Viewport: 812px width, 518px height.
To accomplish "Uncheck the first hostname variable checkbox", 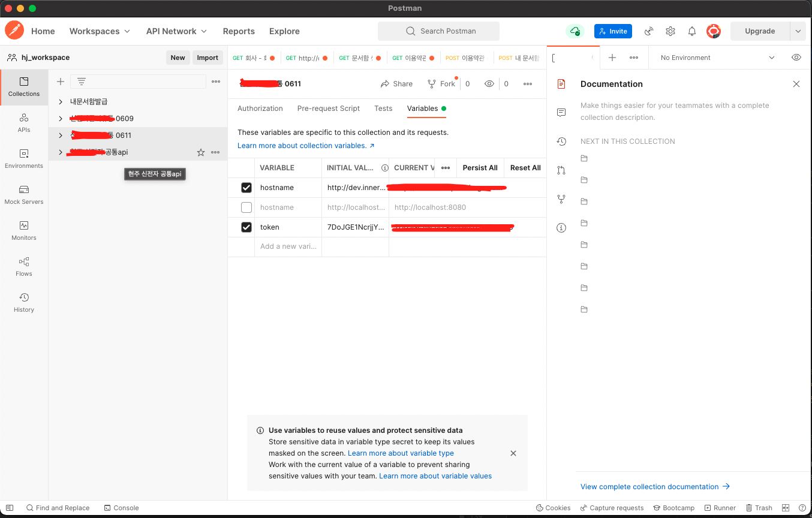I will (x=246, y=188).
